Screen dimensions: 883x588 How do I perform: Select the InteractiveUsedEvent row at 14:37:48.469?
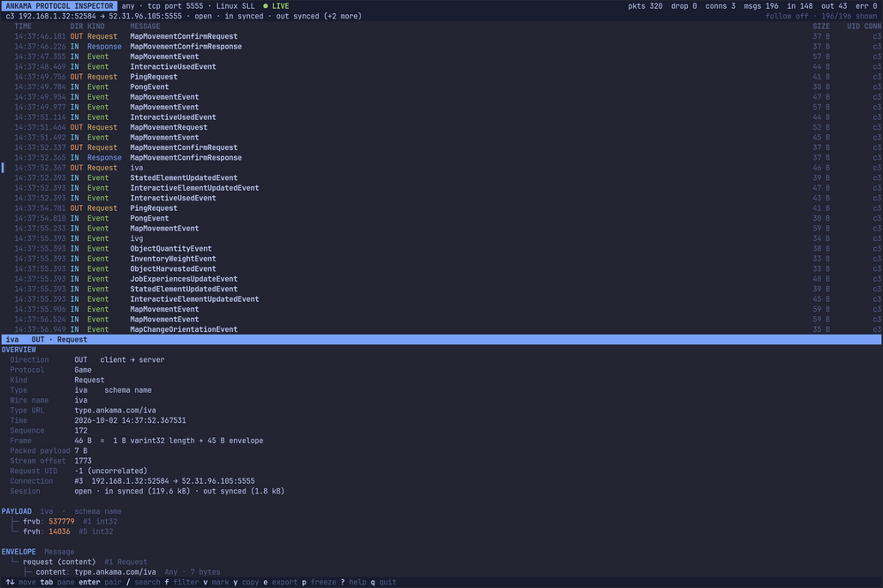click(441, 66)
